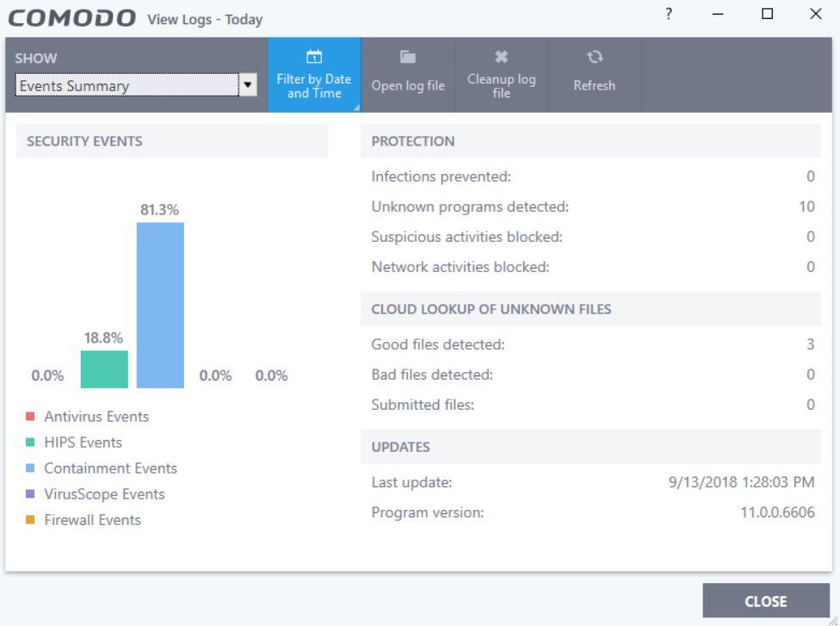
Task: Click the Good files detected: label
Action: [x=438, y=344]
